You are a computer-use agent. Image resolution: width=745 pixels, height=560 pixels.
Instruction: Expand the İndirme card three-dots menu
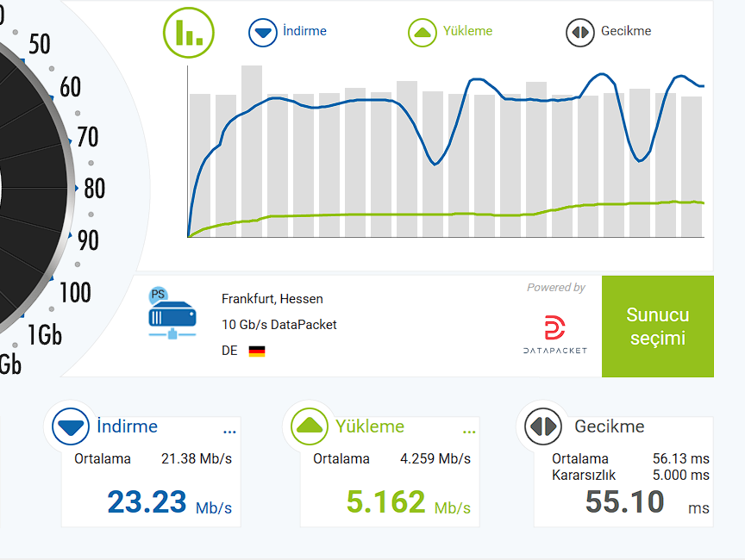[229, 432]
